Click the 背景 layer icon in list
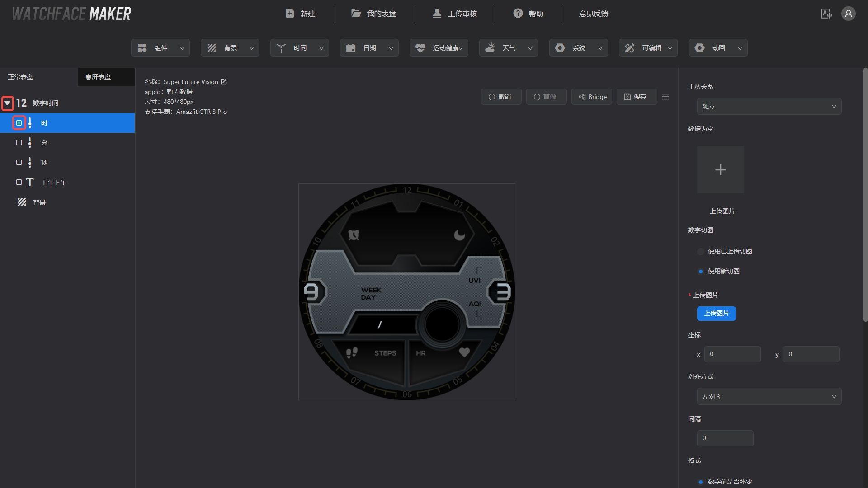 (x=22, y=202)
